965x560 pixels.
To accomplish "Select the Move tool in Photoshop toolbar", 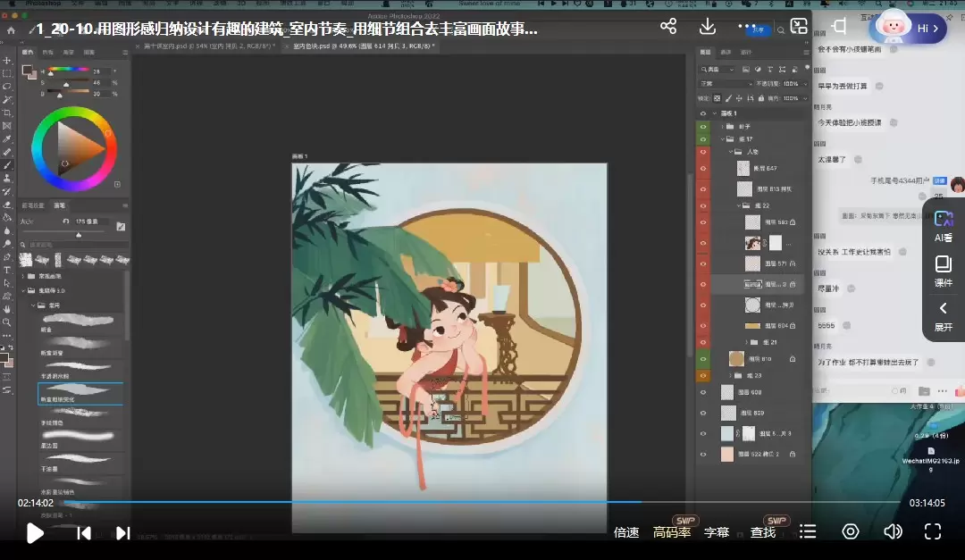I will point(7,61).
